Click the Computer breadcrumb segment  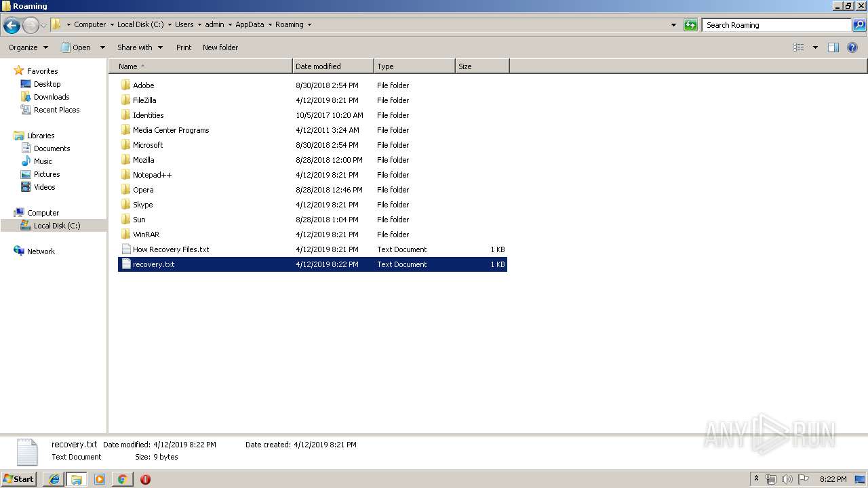coord(90,24)
